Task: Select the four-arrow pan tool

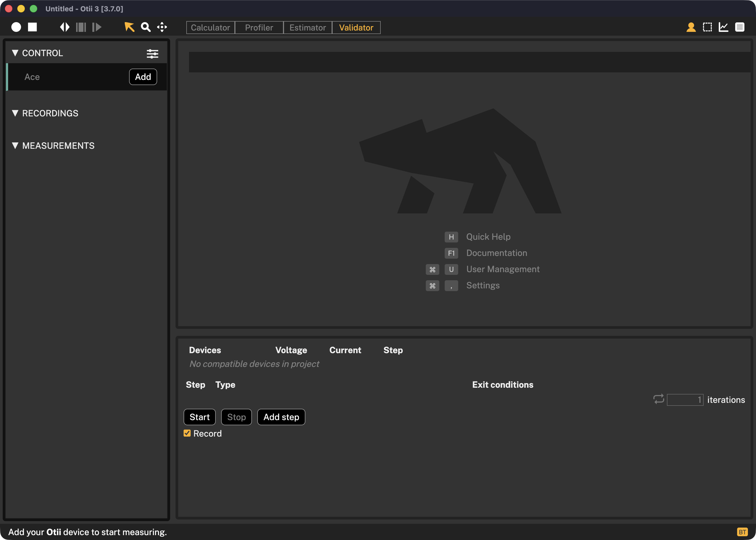Action: pos(162,27)
